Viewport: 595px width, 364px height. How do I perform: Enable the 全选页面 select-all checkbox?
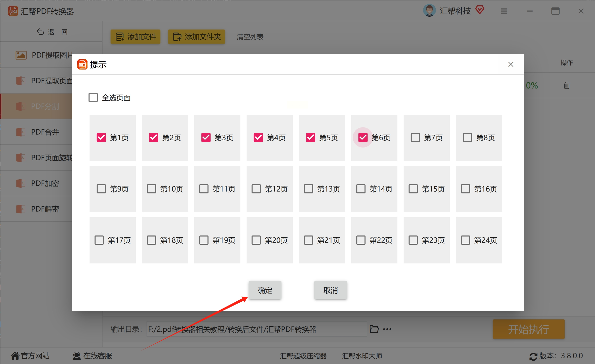[93, 97]
